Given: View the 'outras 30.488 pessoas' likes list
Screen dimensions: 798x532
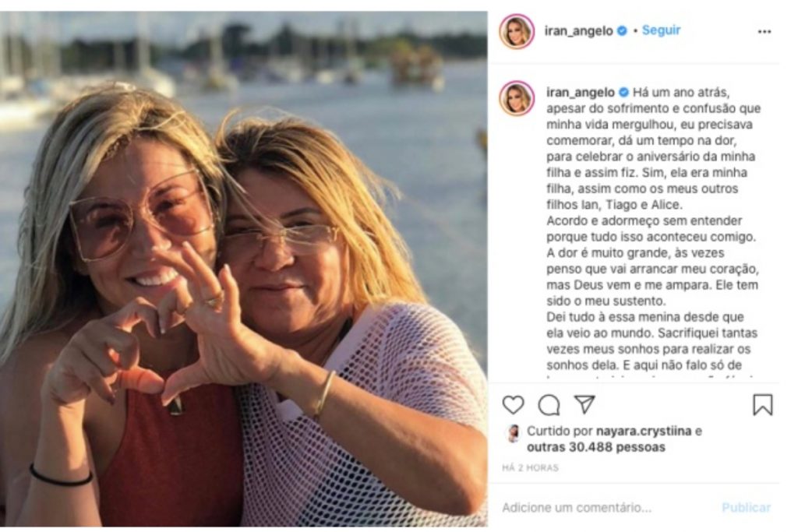Looking at the screenshot, I should pyautogui.click(x=596, y=448).
